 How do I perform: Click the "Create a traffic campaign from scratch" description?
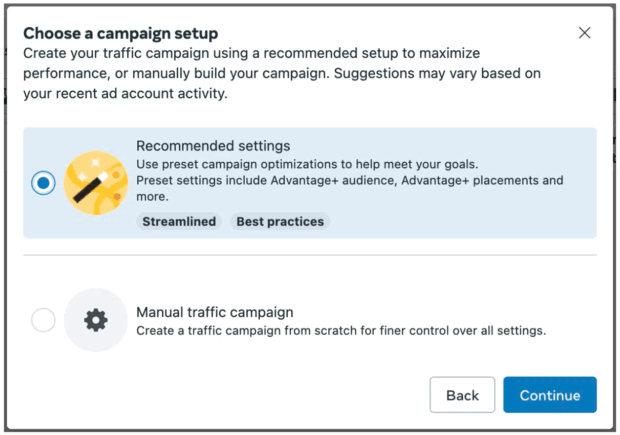[x=341, y=331]
